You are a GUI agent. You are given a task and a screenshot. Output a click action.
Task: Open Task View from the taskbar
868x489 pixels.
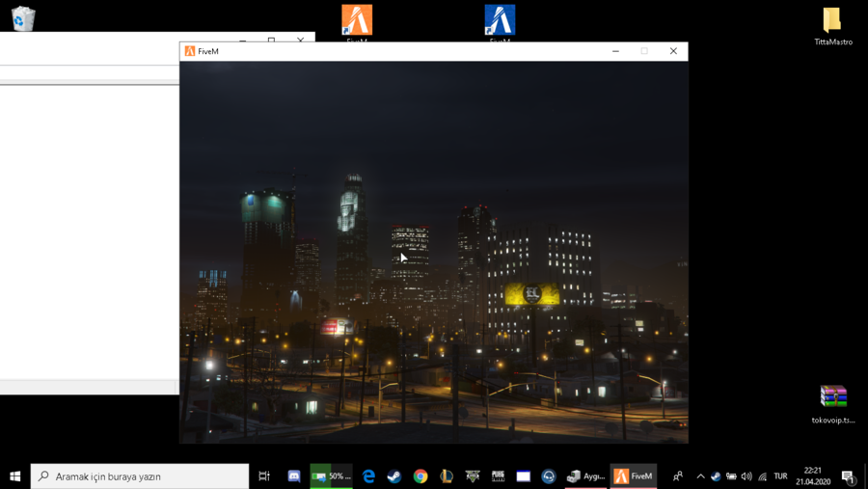(x=264, y=476)
